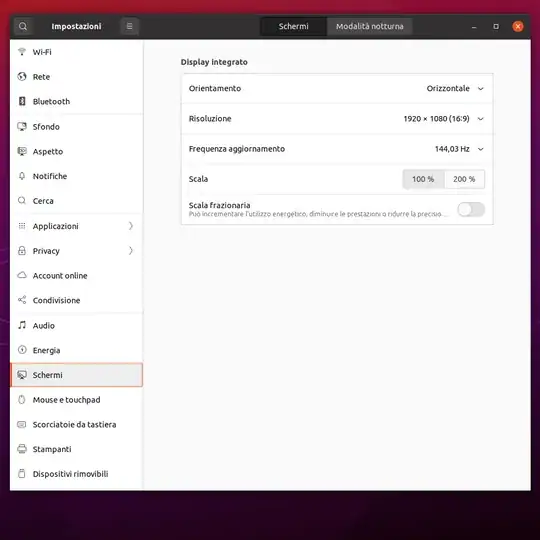Viewport: 540px width, 540px height.
Task: Click the Bluetooth icon in sidebar
Action: click(22, 101)
